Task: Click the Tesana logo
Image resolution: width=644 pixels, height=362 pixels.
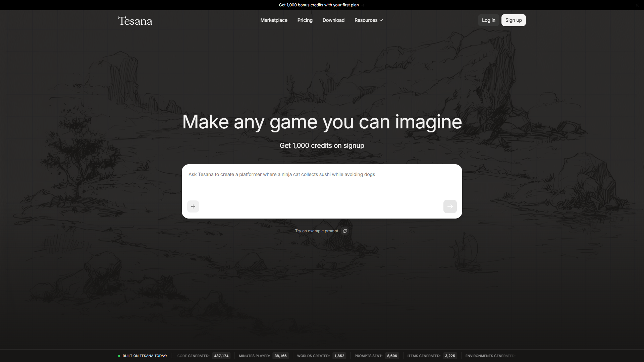Action: pos(135,21)
